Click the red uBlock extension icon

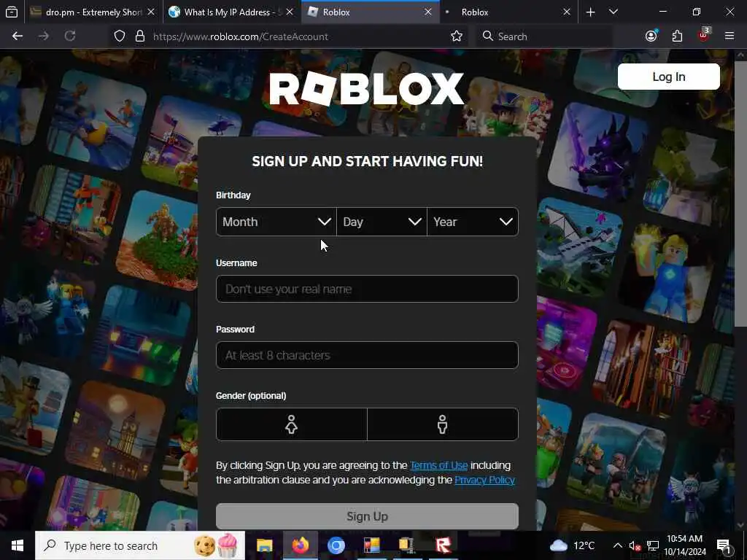[x=704, y=35]
